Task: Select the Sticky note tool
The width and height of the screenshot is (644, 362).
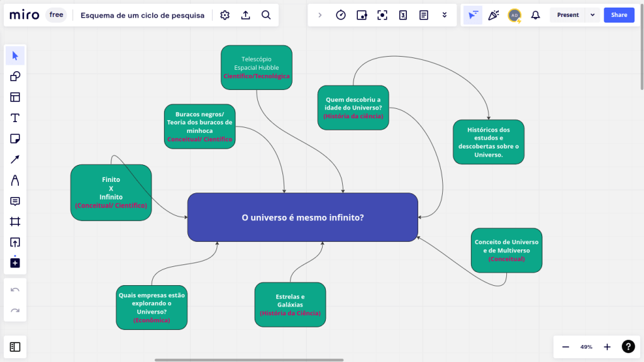Action: click(15, 139)
